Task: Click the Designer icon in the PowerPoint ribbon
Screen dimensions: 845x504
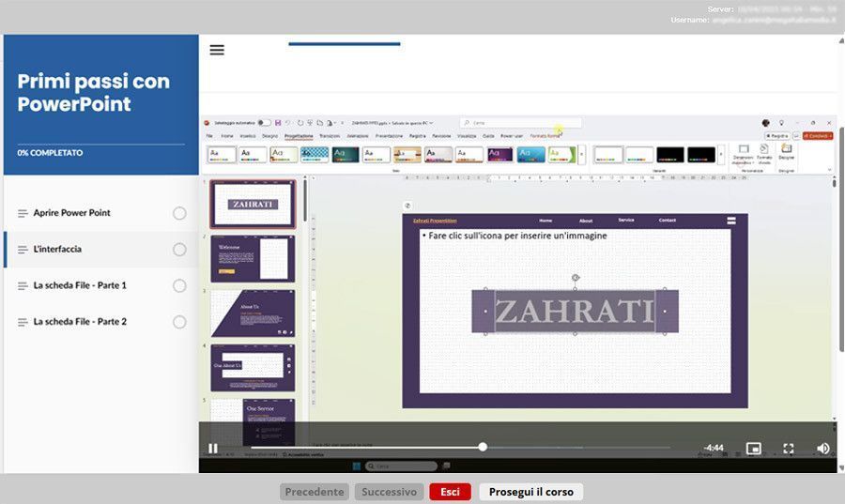Action: [786, 151]
